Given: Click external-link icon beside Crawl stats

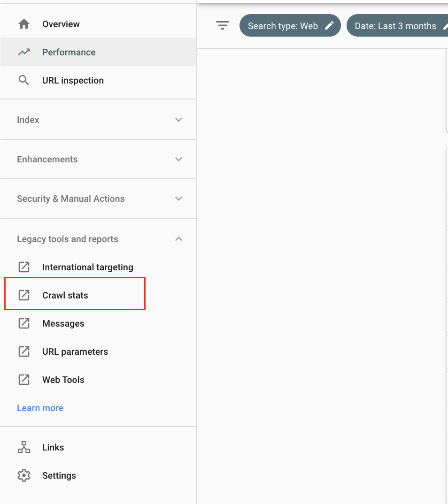Looking at the screenshot, I should [24, 295].
